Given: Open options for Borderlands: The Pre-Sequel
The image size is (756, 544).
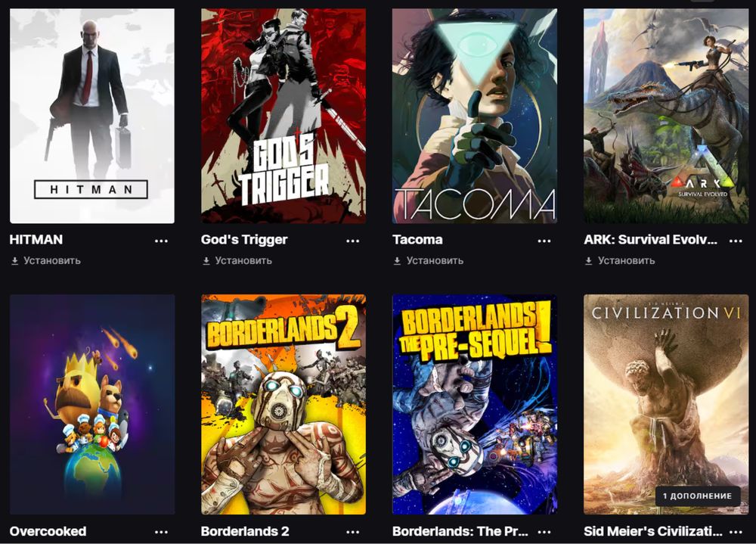Looking at the screenshot, I should (x=544, y=532).
